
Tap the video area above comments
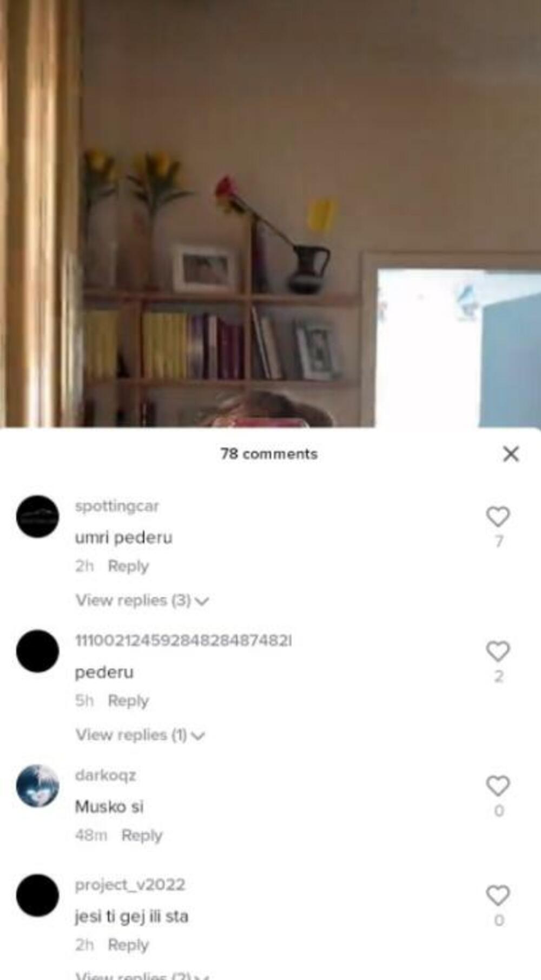point(270,214)
